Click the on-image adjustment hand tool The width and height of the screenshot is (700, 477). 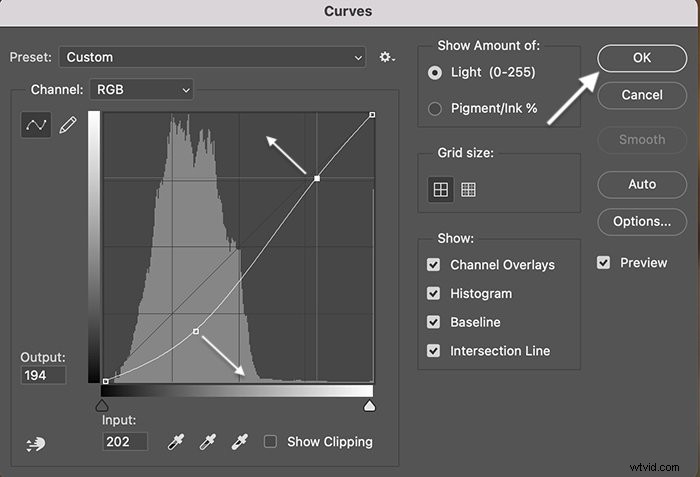click(35, 444)
